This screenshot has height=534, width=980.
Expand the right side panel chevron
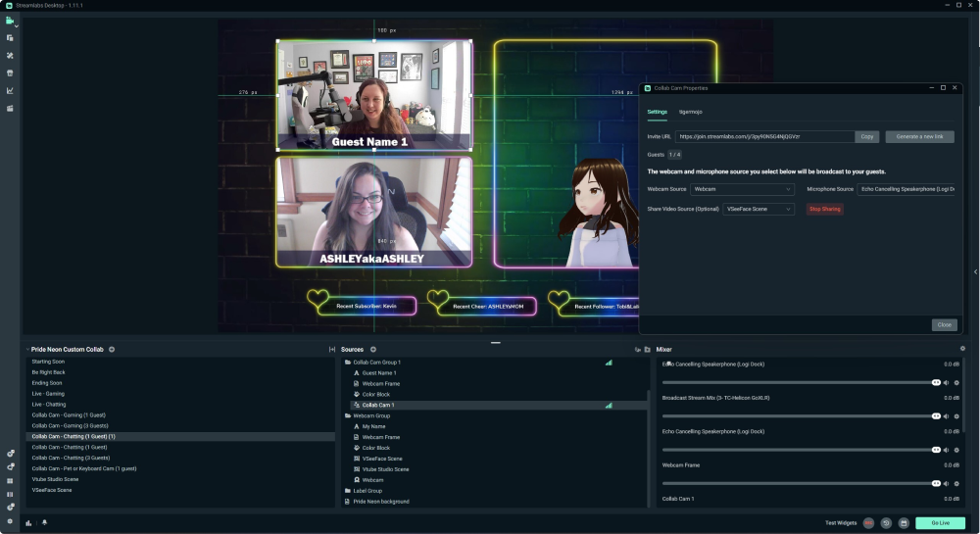click(x=975, y=271)
